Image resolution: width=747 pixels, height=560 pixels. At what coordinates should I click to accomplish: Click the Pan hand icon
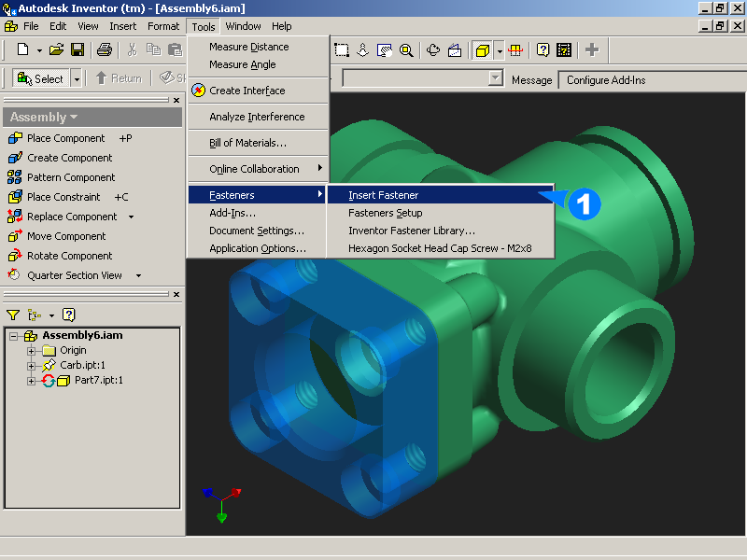[384, 50]
